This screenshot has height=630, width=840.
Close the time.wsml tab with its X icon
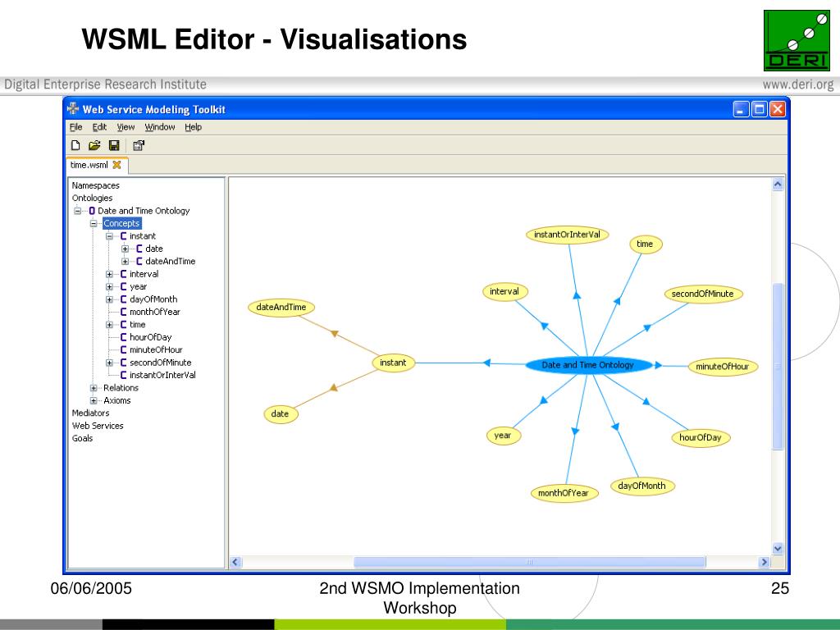(116, 165)
